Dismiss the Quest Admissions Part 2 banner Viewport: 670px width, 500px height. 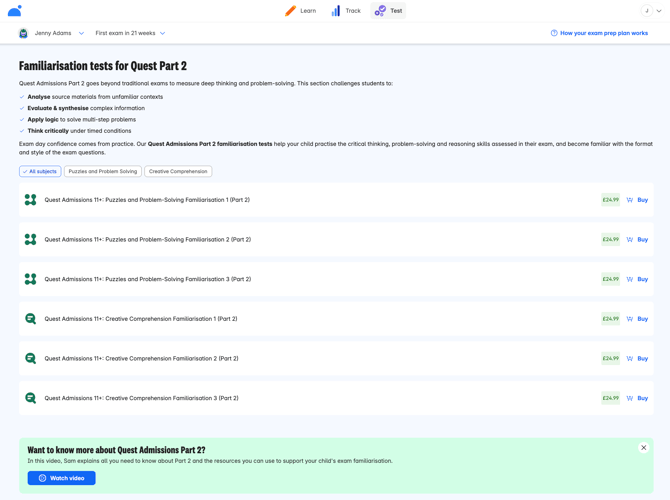[x=644, y=448]
